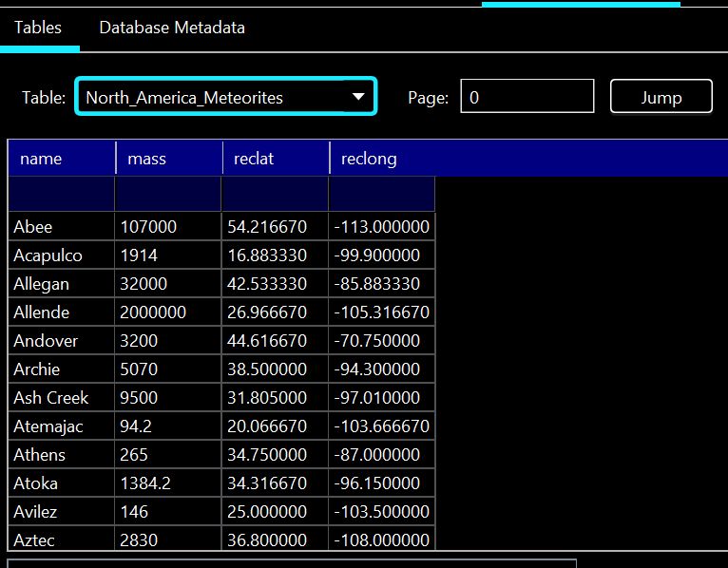Click reclong value -105.316670
Viewport: 728px width, 568px height.
point(382,312)
